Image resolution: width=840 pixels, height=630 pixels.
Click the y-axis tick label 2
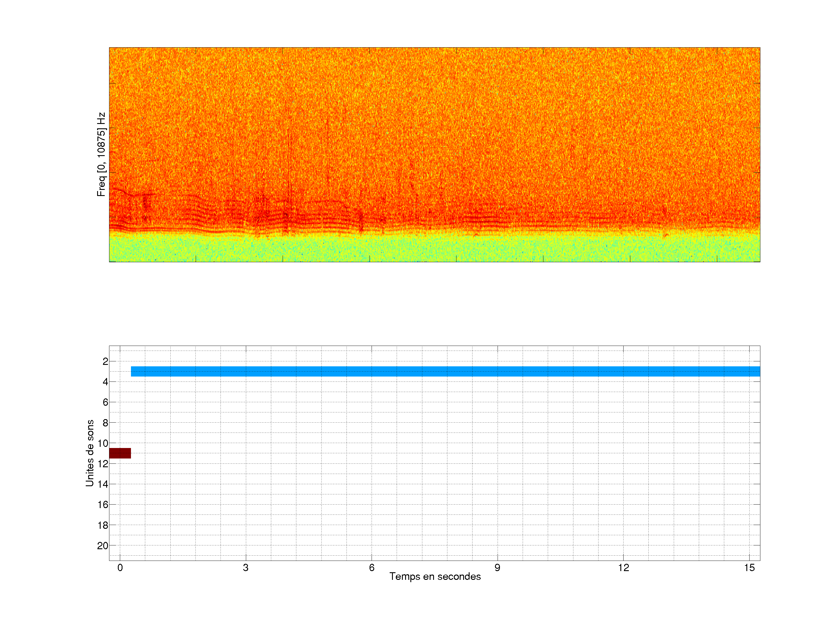tap(105, 361)
